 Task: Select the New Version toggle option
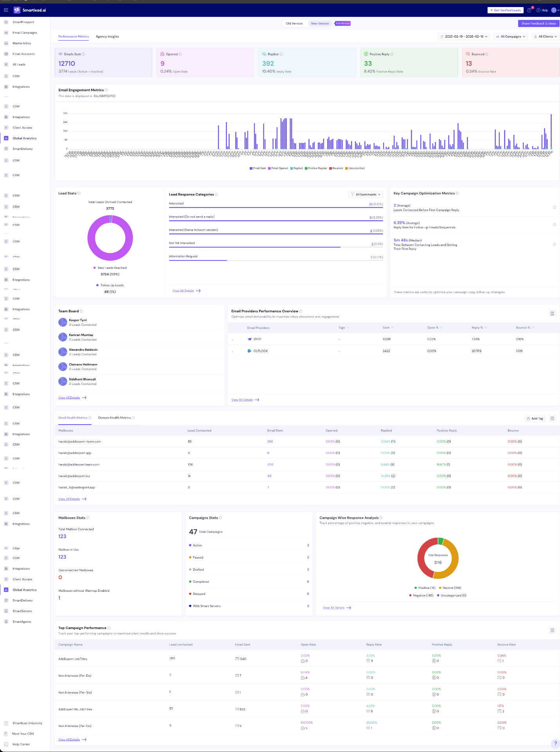coord(320,23)
